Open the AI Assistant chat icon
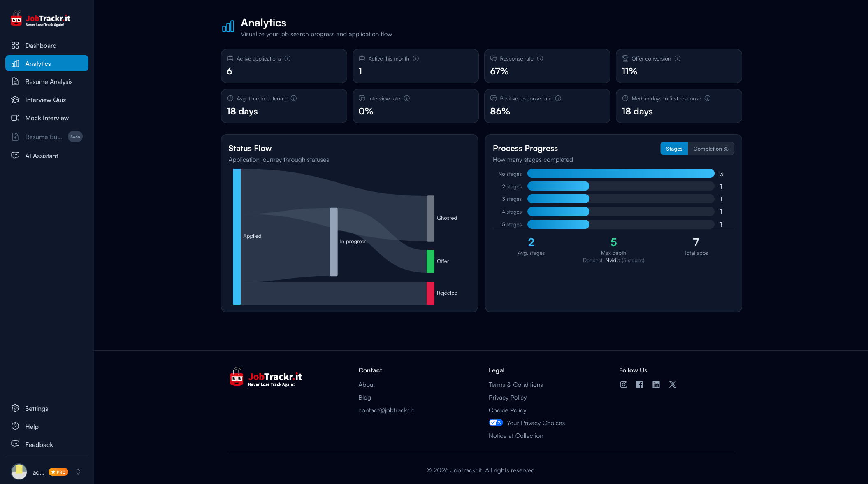868x484 pixels. click(x=15, y=156)
